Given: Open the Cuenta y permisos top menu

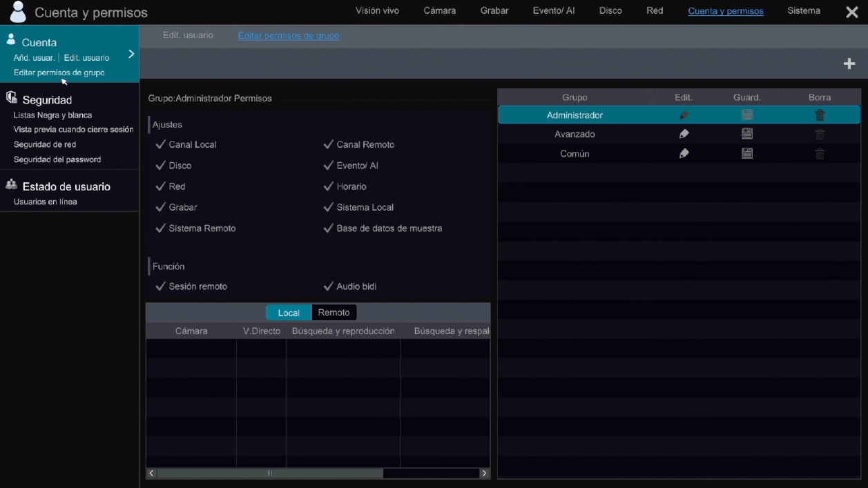Looking at the screenshot, I should (726, 11).
